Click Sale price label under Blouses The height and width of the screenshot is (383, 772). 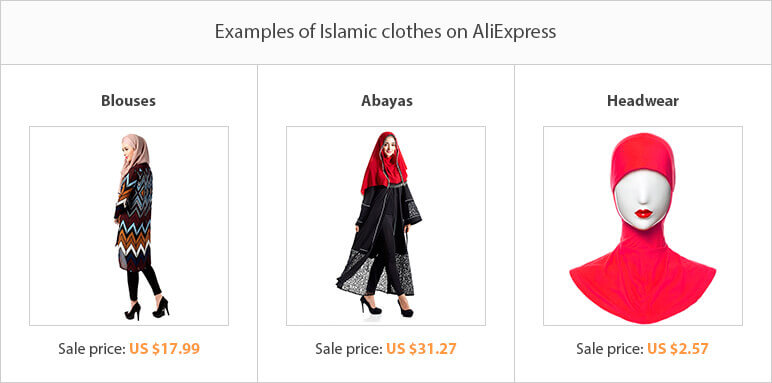coord(92,349)
